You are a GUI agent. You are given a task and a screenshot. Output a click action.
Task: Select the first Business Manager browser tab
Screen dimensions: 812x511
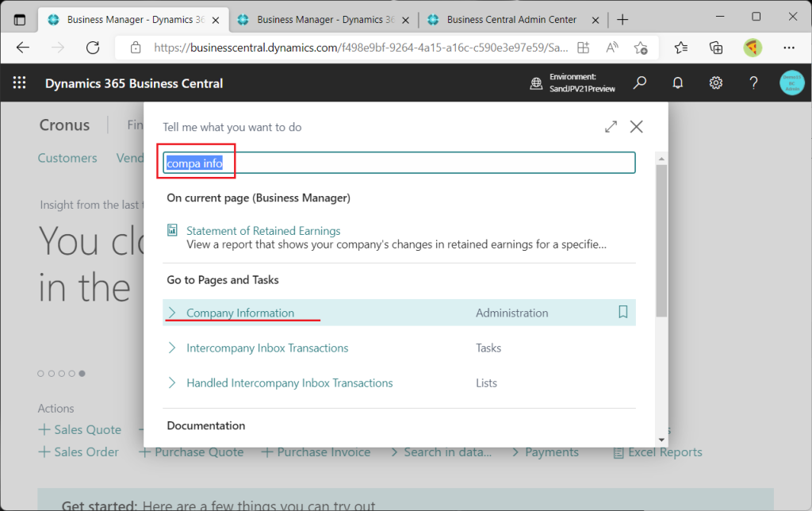133,20
